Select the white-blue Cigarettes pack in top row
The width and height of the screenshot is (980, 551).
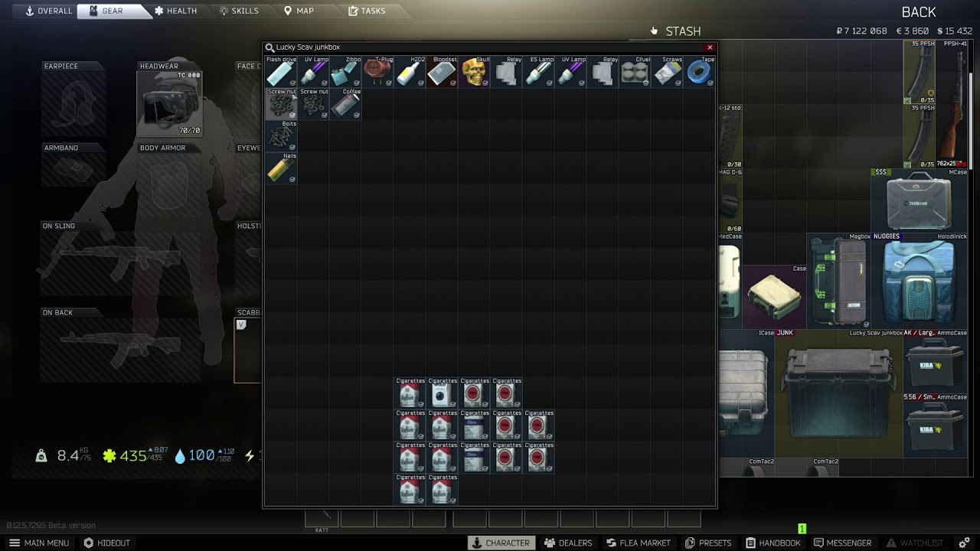click(x=442, y=393)
